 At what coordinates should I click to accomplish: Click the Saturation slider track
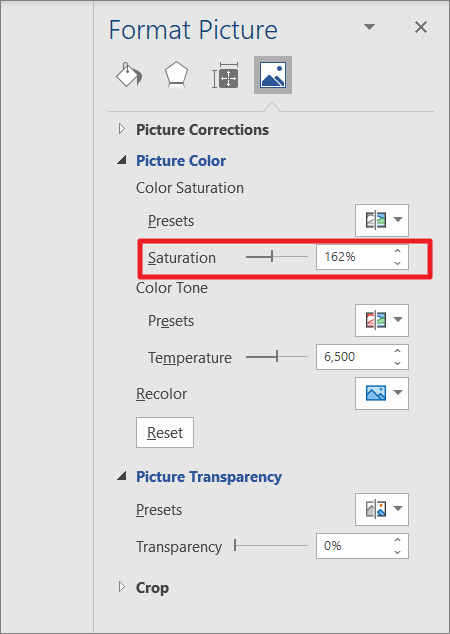277,256
